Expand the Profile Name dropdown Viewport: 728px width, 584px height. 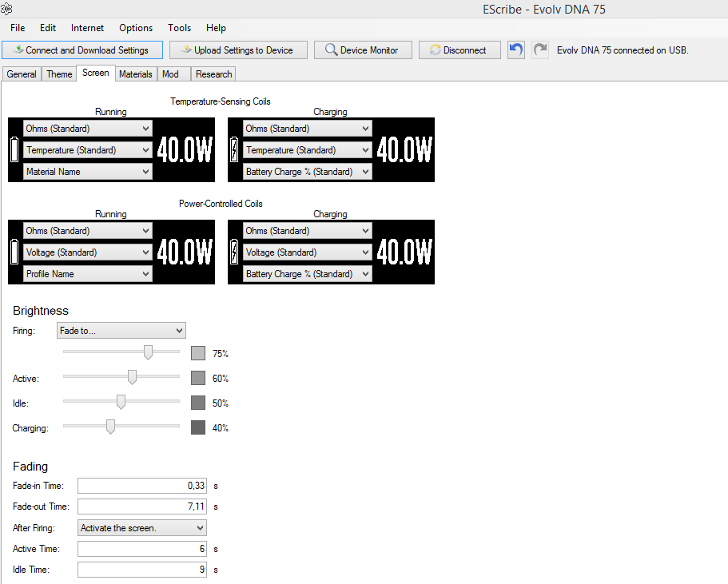tap(88, 274)
